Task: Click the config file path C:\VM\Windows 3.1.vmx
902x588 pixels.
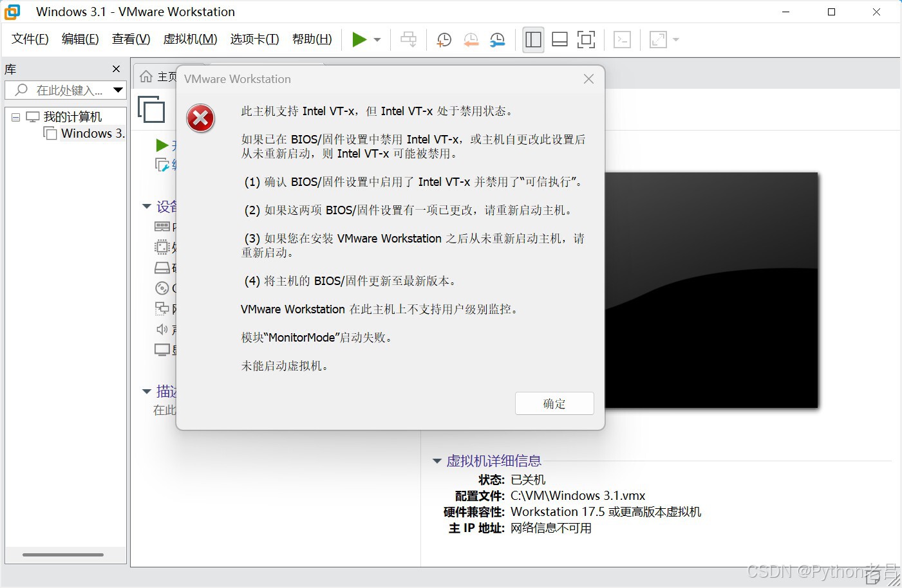Action: pyautogui.click(x=578, y=496)
